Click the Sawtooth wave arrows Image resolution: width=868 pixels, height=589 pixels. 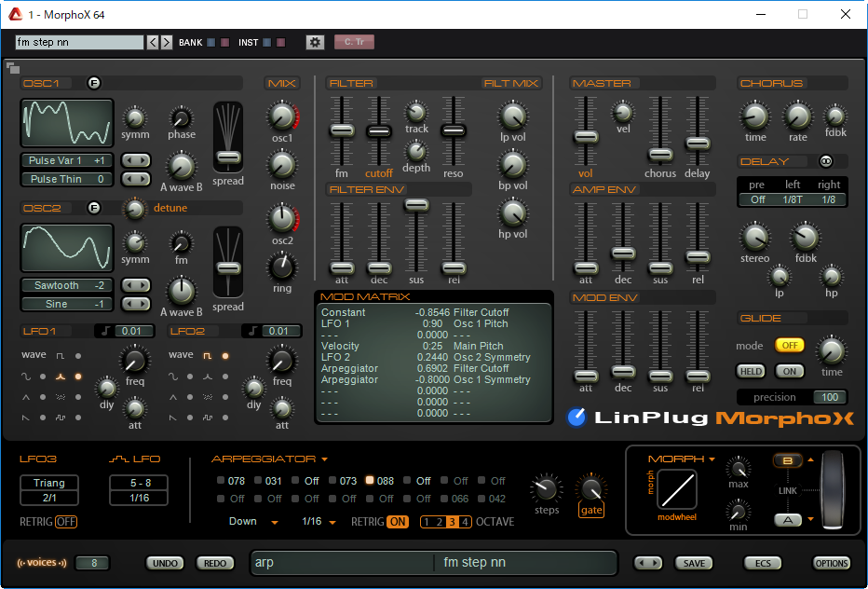tap(136, 285)
